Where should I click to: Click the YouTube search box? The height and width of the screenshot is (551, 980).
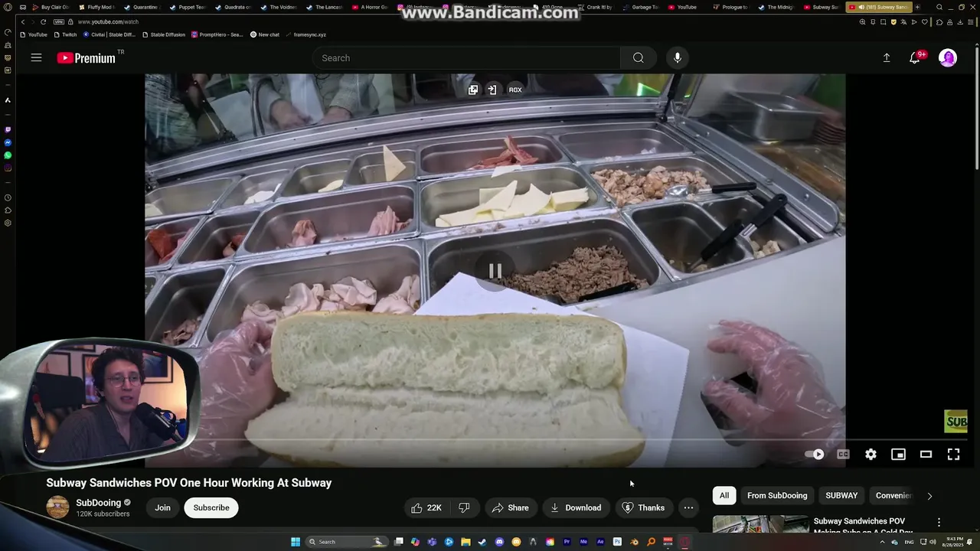coord(466,58)
